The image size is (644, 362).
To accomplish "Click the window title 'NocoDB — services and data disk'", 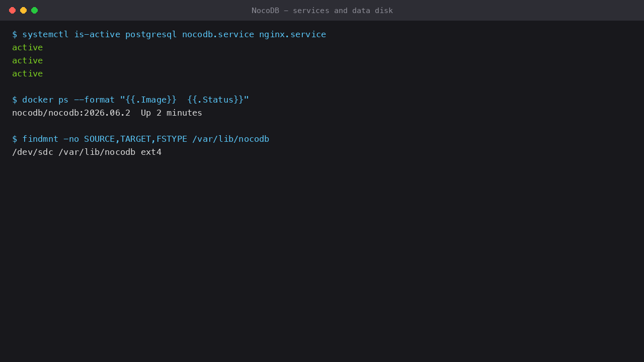I will click(x=322, y=11).
